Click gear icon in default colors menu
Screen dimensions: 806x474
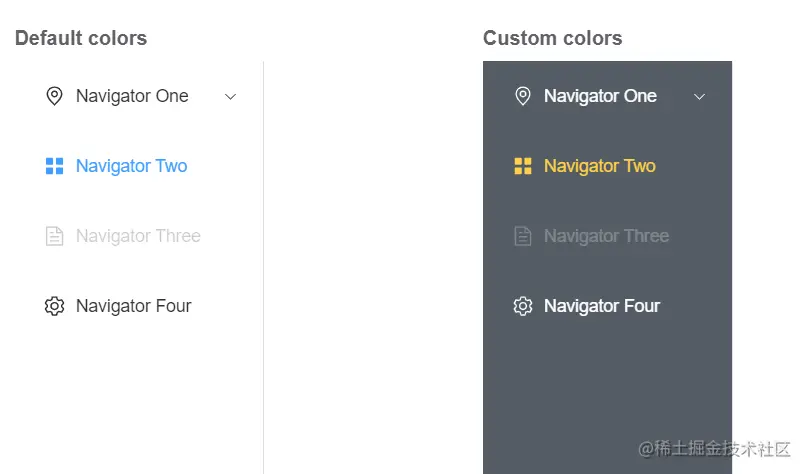click(55, 306)
